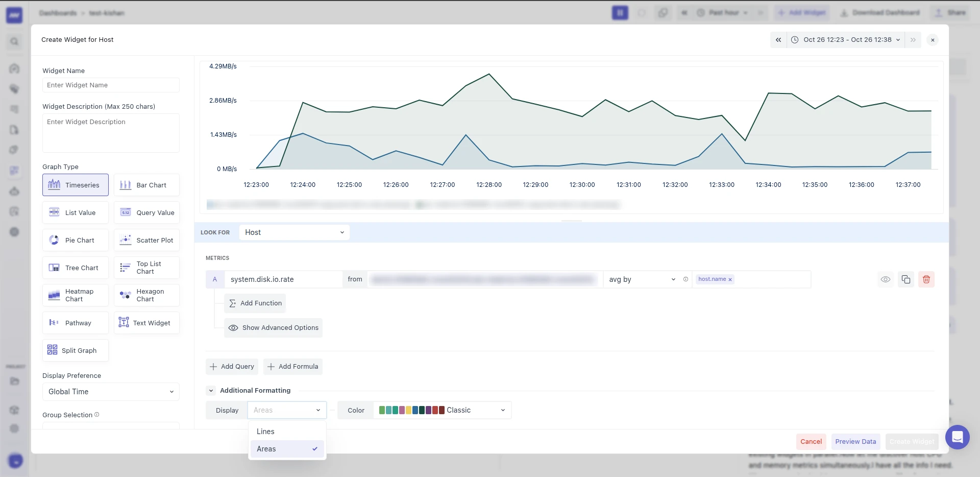
Task: Add a new query
Action: pyautogui.click(x=232, y=367)
